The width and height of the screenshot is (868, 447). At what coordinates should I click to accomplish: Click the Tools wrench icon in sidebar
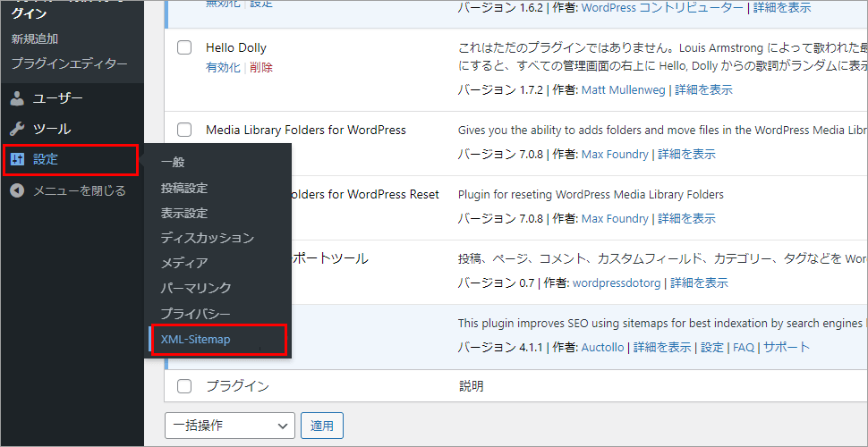click(x=18, y=130)
